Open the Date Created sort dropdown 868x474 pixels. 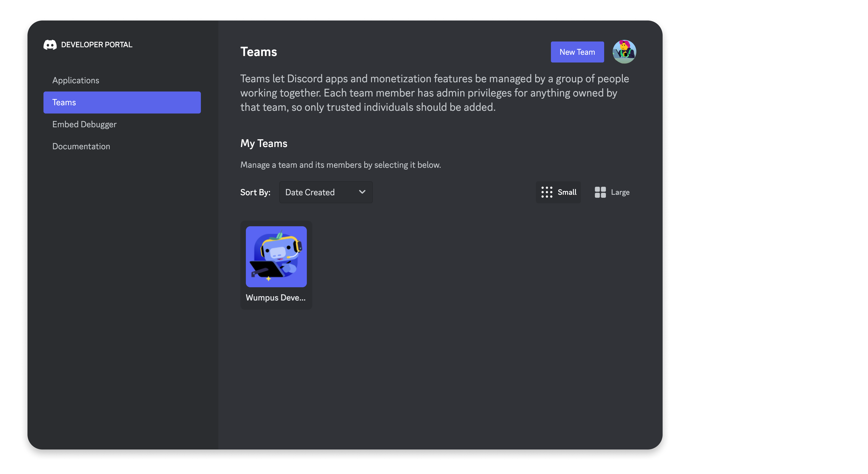[326, 192]
